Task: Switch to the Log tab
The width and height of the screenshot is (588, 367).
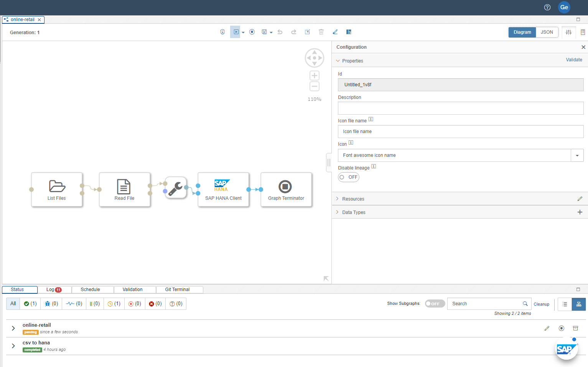Action: coord(54,290)
